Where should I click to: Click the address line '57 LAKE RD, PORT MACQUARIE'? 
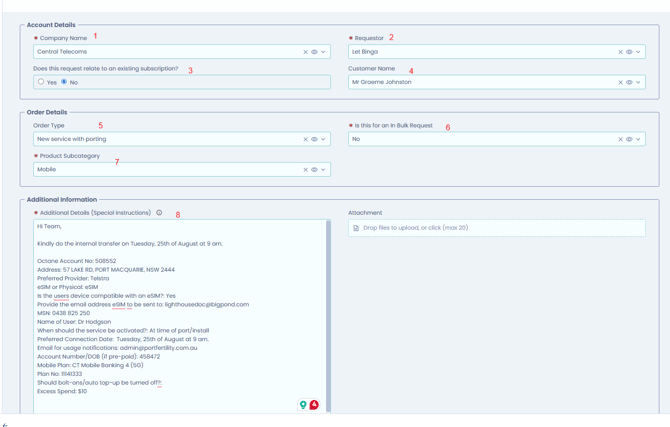[x=106, y=270]
